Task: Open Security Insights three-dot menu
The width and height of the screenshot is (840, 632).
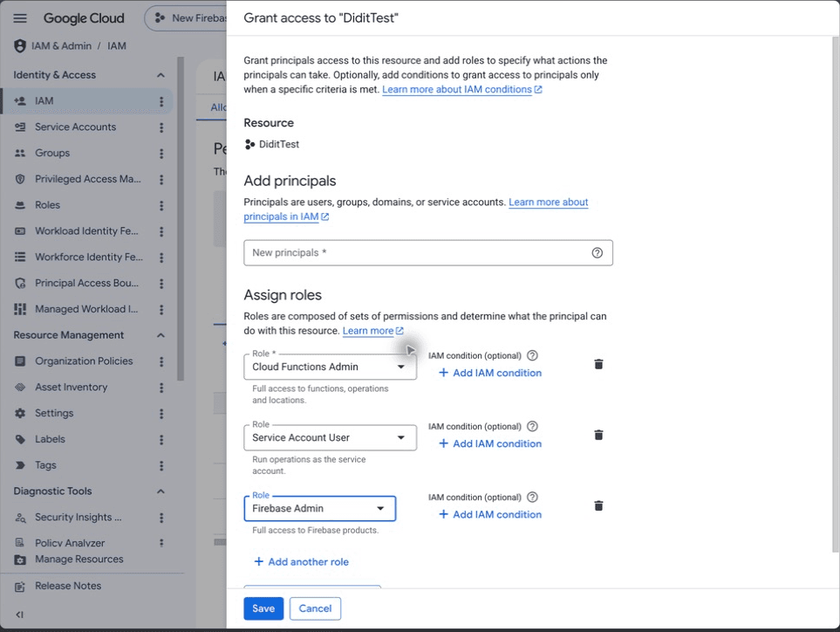Action: [x=161, y=518]
